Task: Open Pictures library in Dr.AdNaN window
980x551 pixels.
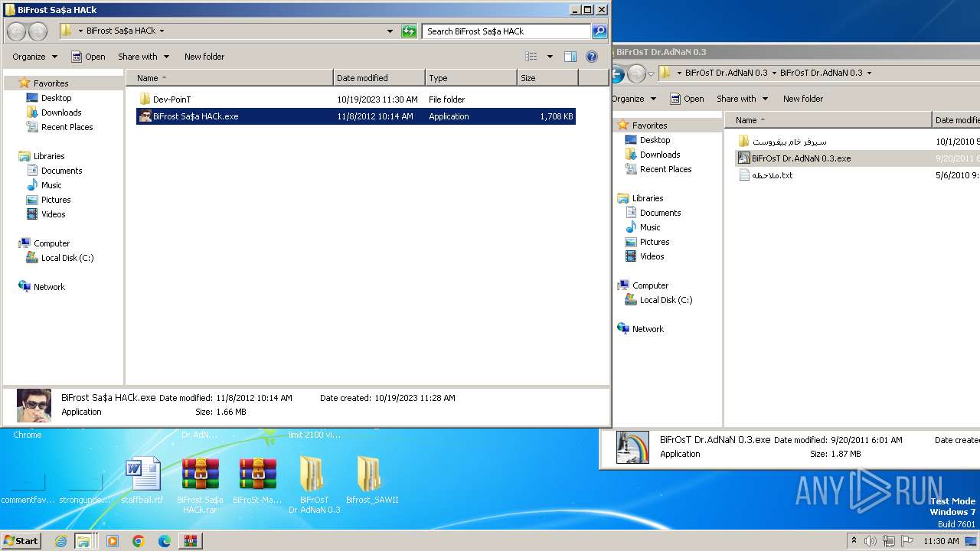Action: pyautogui.click(x=655, y=242)
